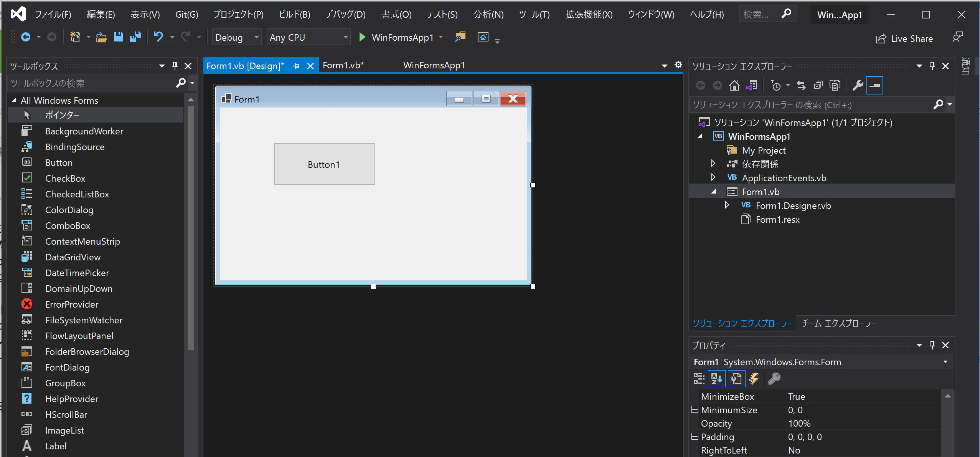Select the alphabetical sort icon in Properties

(x=716, y=379)
